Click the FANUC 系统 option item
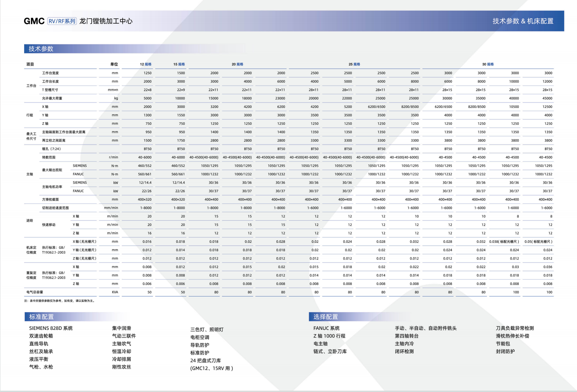Image resolution: width=577 pixels, height=392 pixels. 326,328
